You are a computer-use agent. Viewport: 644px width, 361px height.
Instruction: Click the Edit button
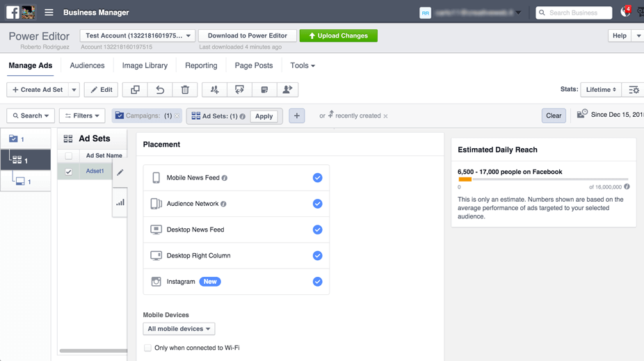coord(101,90)
